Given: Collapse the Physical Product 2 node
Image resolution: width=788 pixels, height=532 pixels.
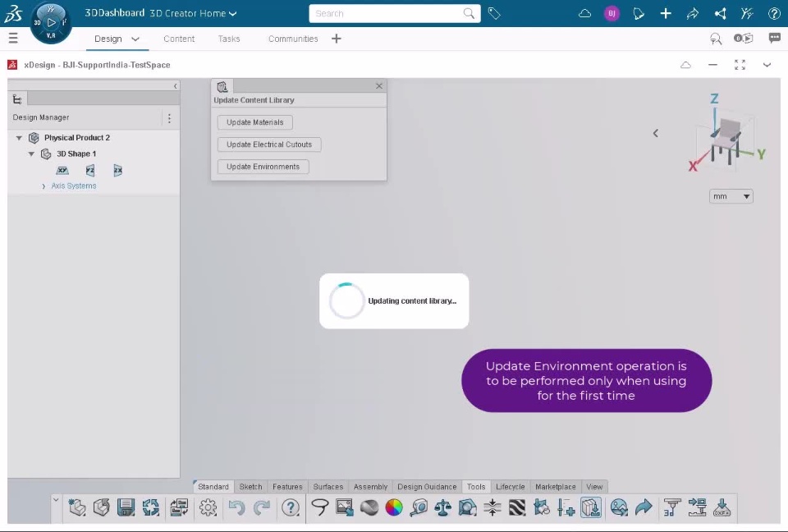Looking at the screenshot, I should tap(19, 138).
